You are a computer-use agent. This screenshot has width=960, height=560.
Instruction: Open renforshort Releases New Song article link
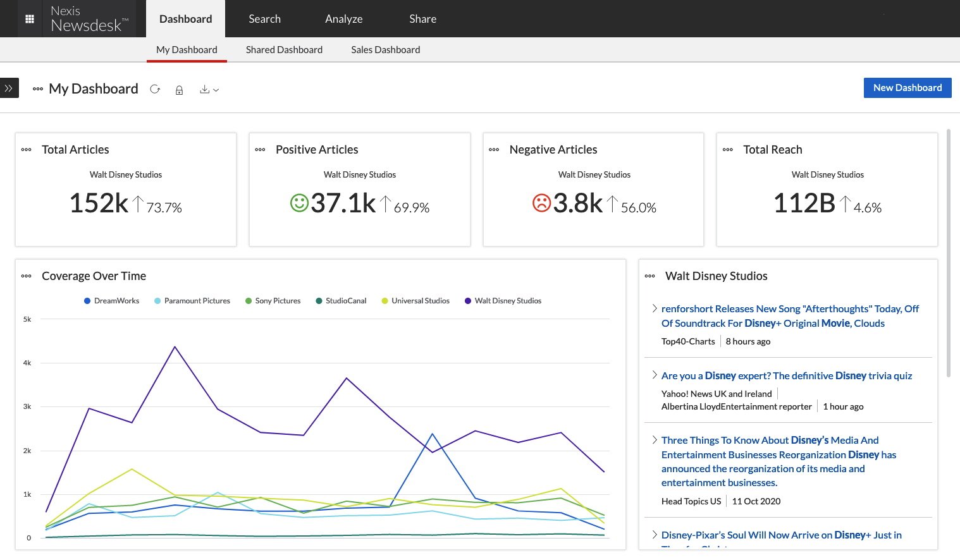click(790, 316)
